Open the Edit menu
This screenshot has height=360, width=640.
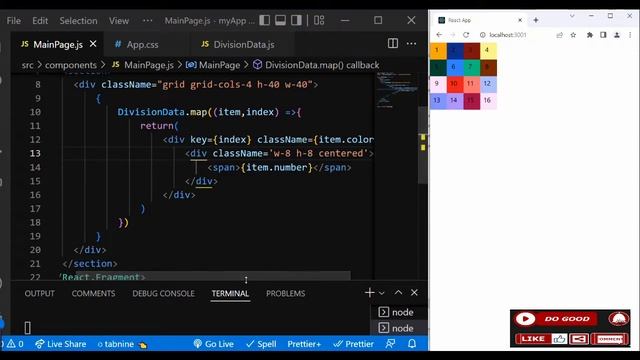(40, 21)
